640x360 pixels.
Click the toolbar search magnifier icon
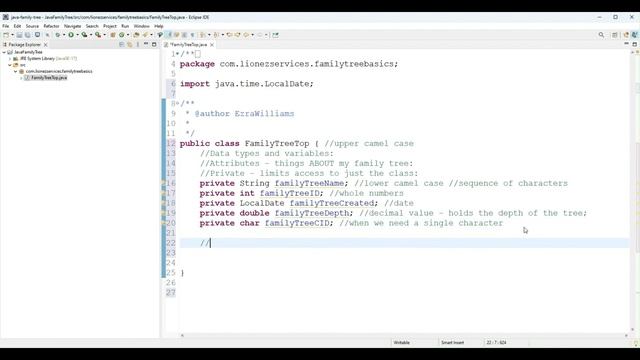601,35
